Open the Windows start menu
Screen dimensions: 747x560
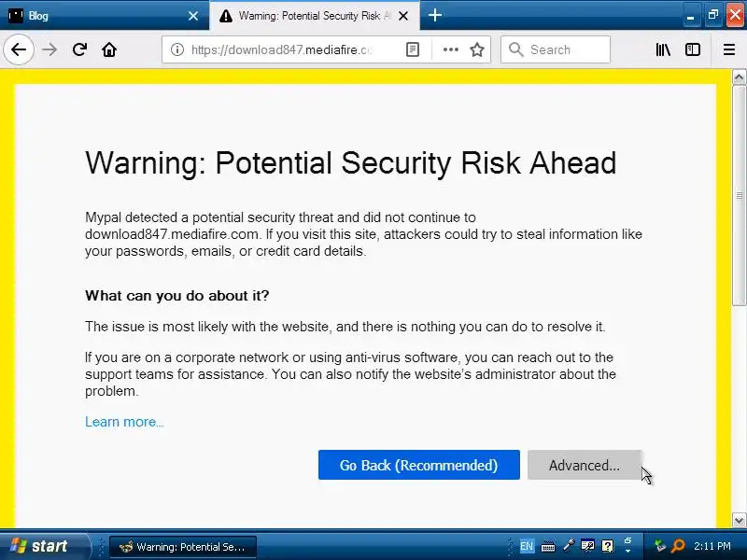pos(45,546)
